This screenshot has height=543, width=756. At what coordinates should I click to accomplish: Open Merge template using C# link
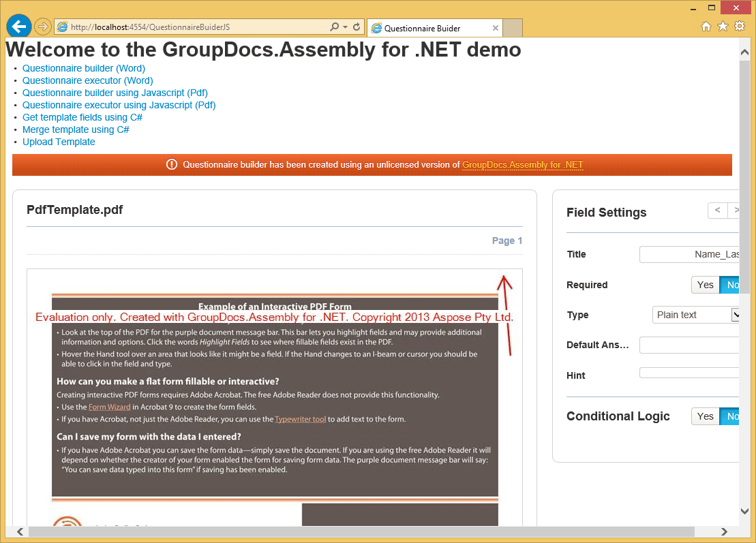[x=76, y=129]
